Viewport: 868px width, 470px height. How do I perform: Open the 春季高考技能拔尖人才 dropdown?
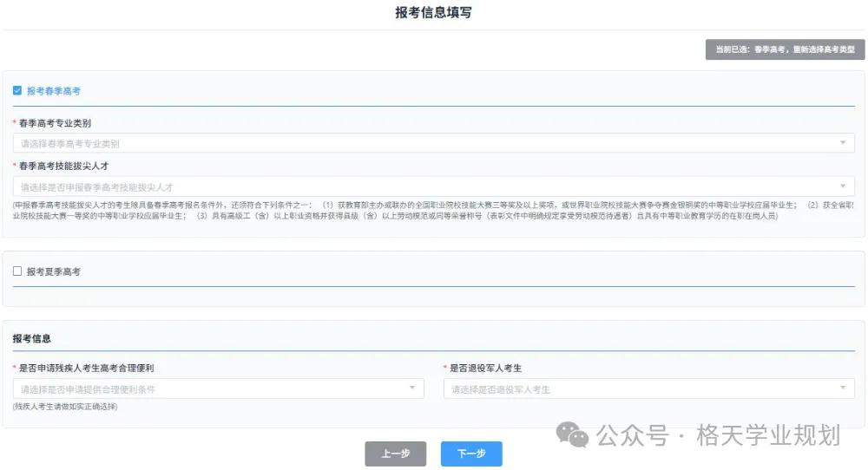[x=433, y=187]
